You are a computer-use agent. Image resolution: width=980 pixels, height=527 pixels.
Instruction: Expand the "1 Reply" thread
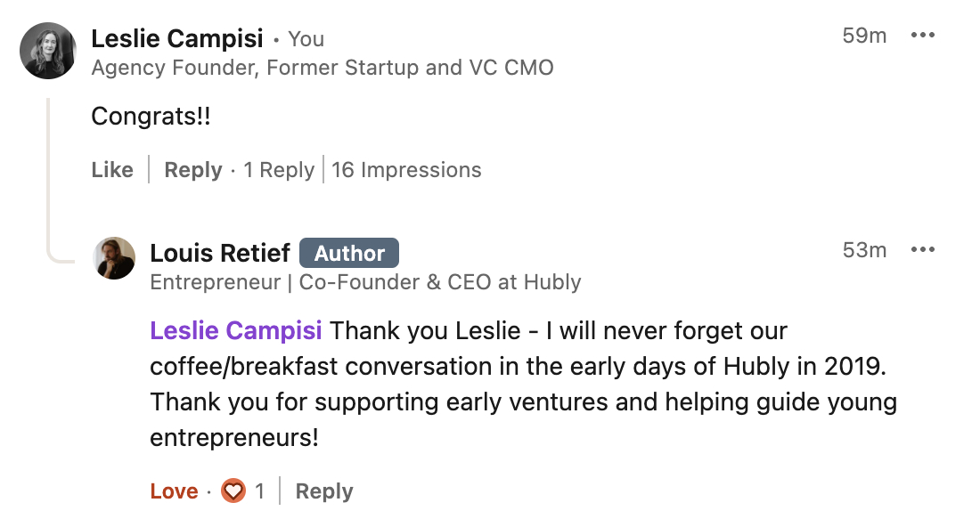279,170
